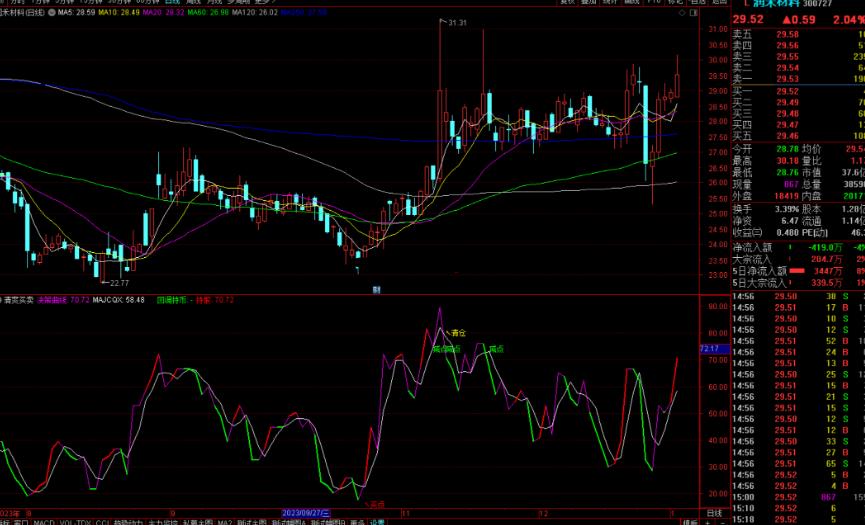Click the 清仓买卖 indicator name
Image resolution: width=865 pixels, height=525 pixels.
19,300
